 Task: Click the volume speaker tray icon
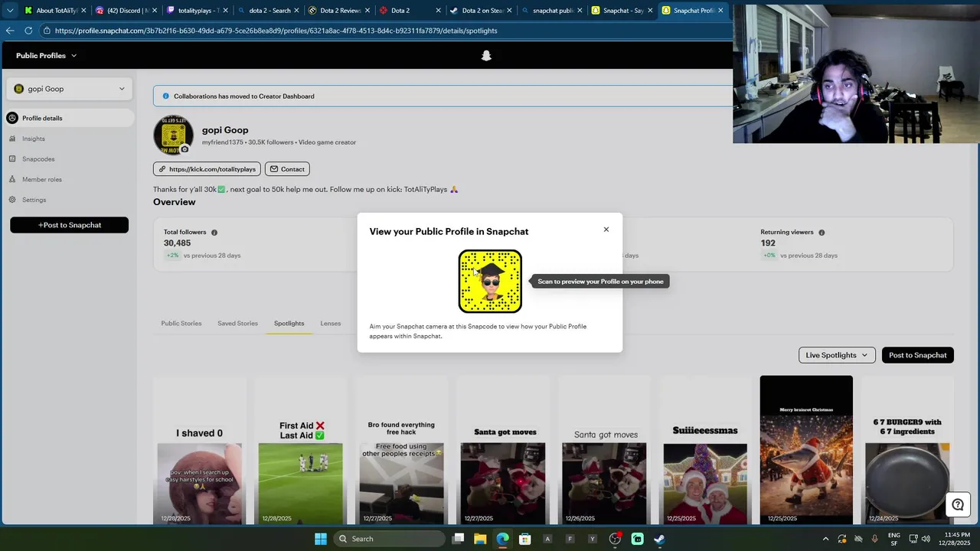coord(926,539)
